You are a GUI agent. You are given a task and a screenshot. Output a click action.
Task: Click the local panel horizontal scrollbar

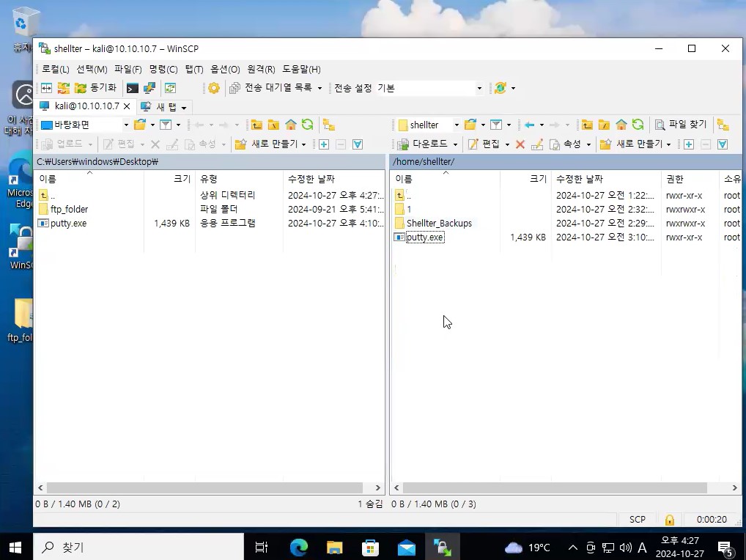(204, 487)
